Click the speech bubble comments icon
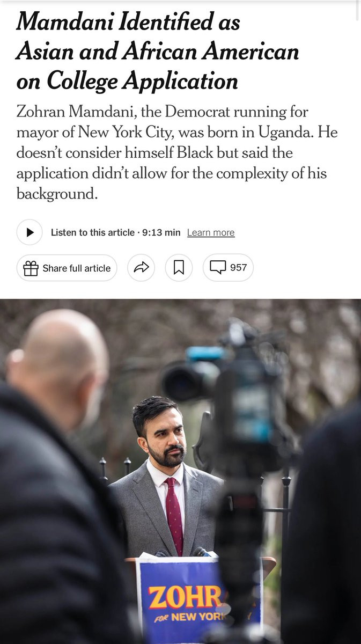The image size is (361, 644). (x=218, y=267)
